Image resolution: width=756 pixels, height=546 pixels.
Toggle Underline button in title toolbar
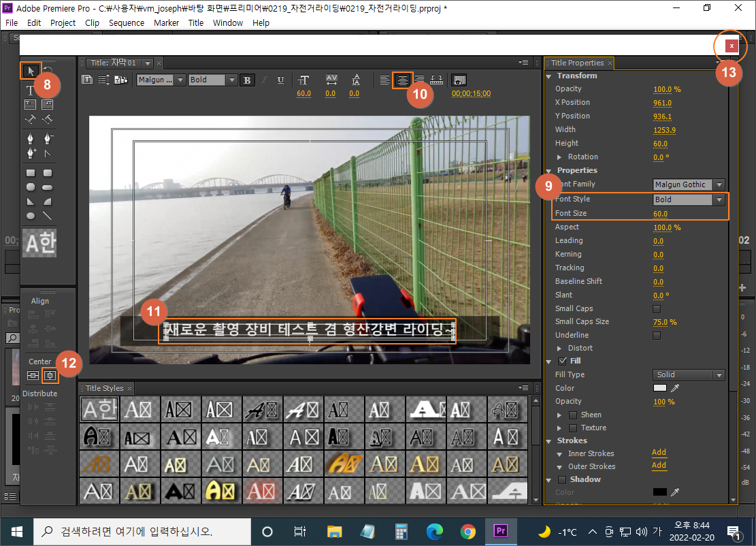click(x=280, y=80)
